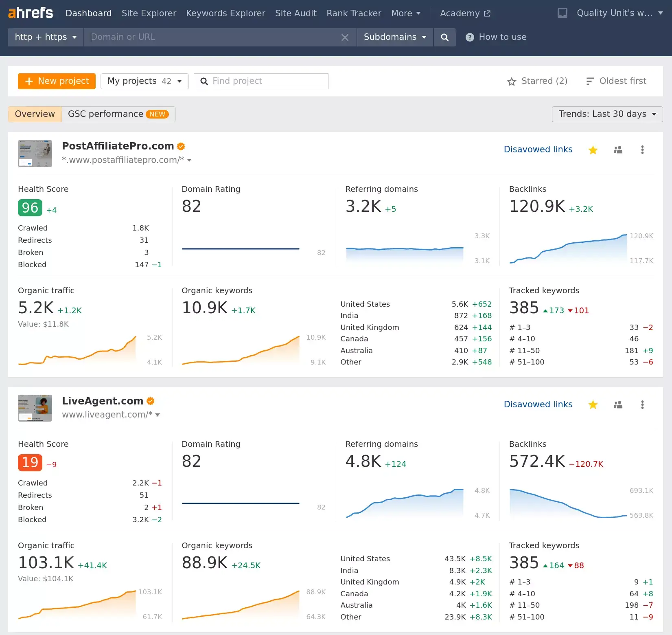Open the Subdomains mode dropdown
The height and width of the screenshot is (635, 672).
pos(394,37)
